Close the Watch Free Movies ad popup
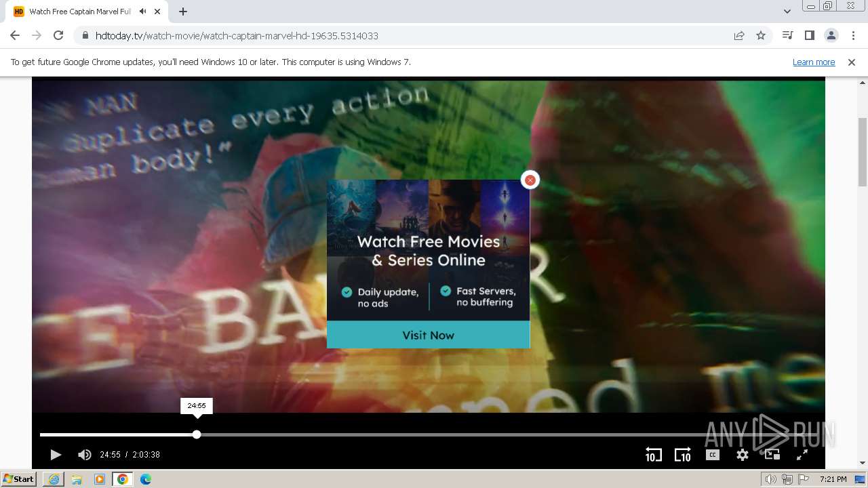Viewport: 868px width, 488px height. [x=530, y=180]
